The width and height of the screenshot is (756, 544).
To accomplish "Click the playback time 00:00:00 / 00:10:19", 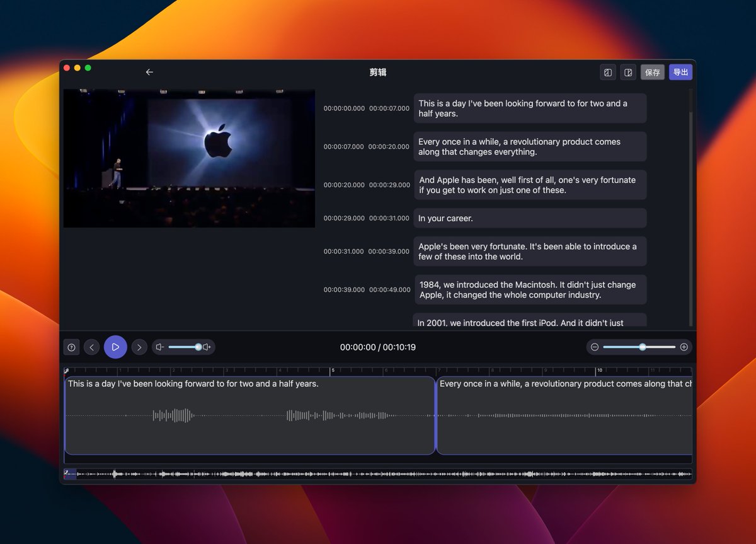I will tap(378, 347).
